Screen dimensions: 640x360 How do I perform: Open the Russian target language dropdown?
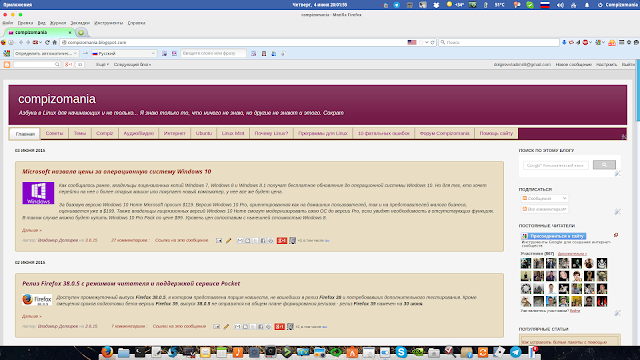point(124,53)
